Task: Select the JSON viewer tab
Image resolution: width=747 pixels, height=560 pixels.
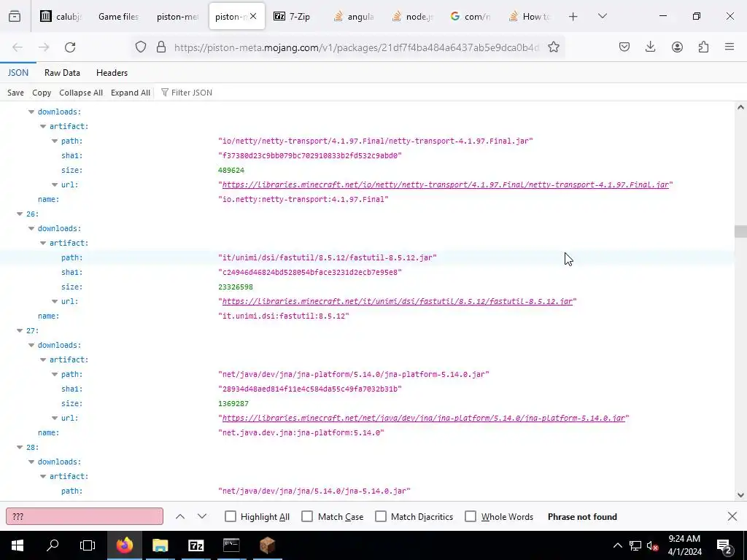Action: (x=18, y=73)
